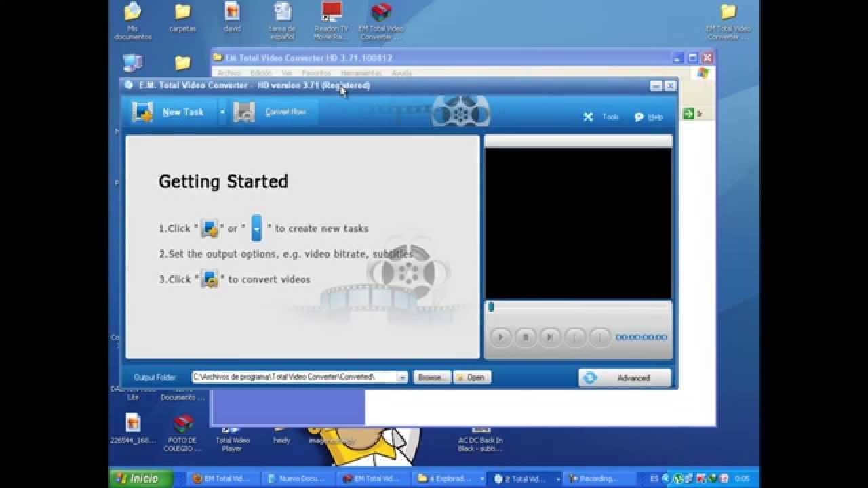Screen dimensions: 868x488
Task: Open the Help menu
Action: [649, 117]
